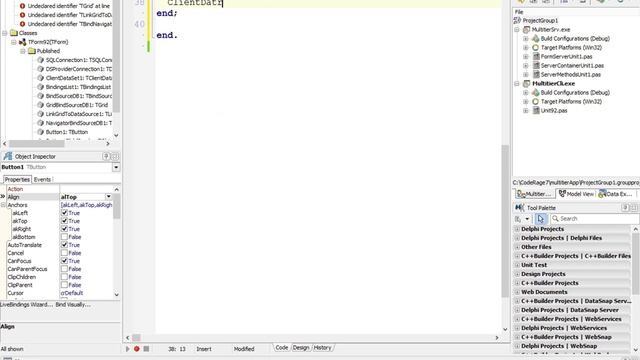Click the MultitierCli.exe project icon
Viewport: 640px width, 360px height.
point(527,83)
